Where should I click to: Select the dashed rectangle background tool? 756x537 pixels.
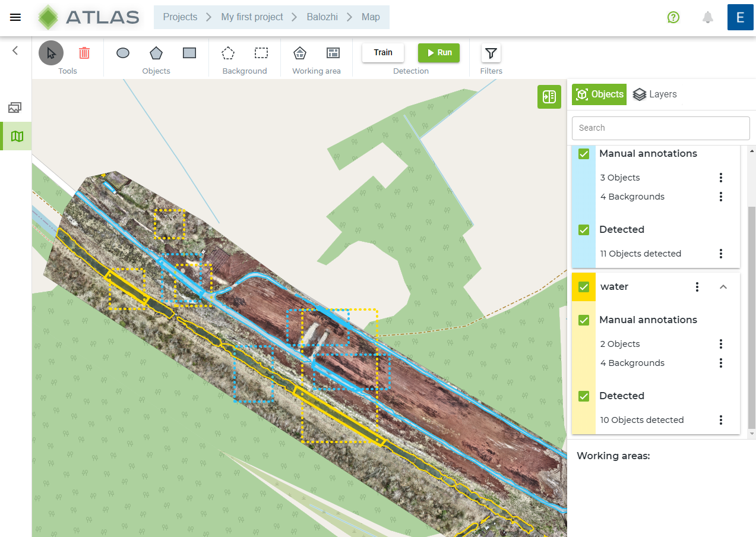click(x=261, y=53)
